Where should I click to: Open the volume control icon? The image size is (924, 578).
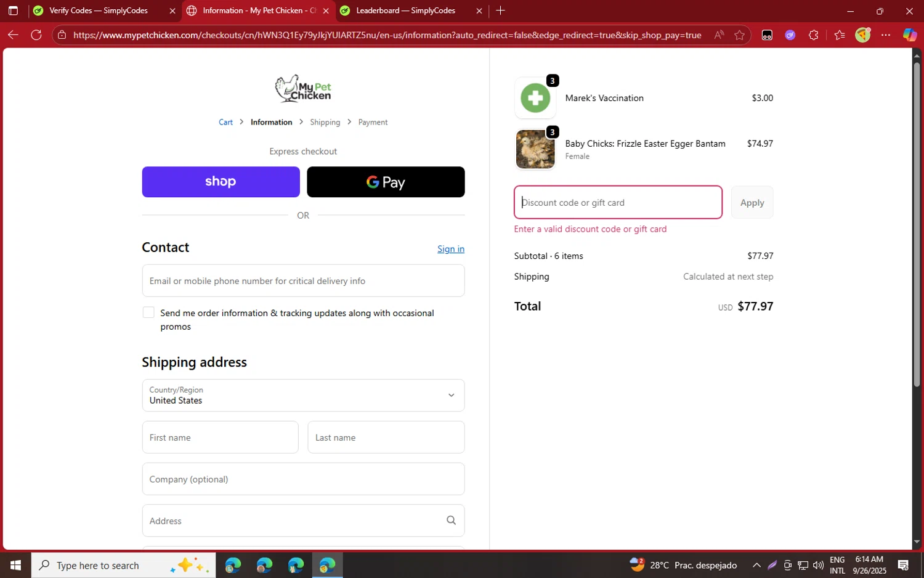point(818,565)
